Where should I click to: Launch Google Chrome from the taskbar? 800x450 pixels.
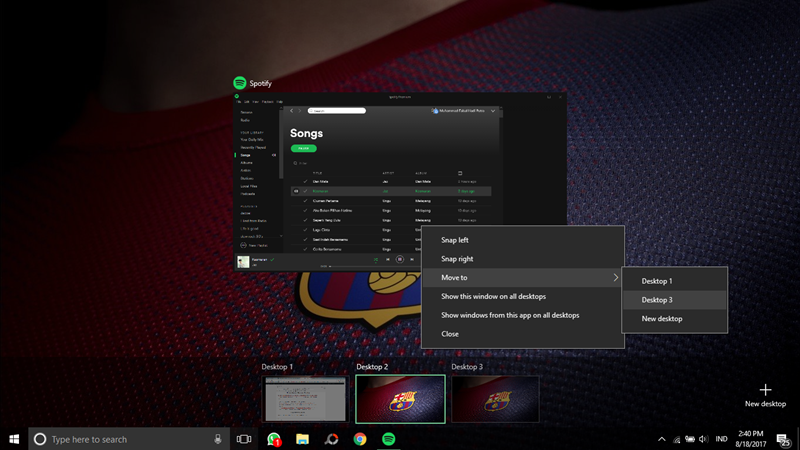click(x=360, y=438)
